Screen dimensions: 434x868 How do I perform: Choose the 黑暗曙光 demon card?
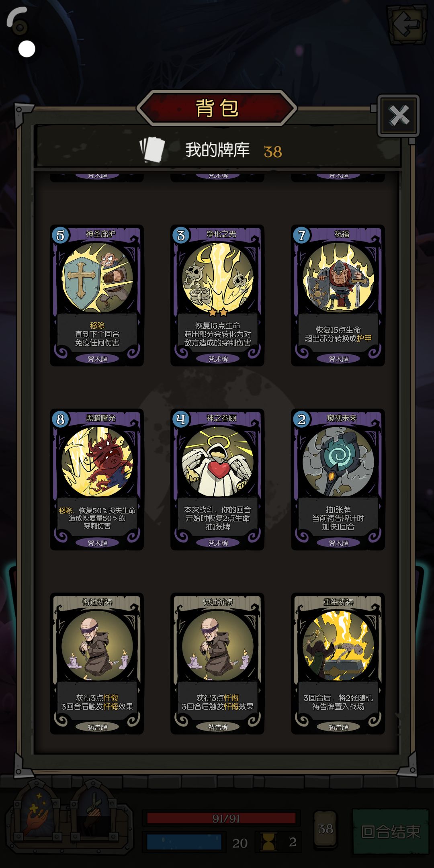click(97, 479)
